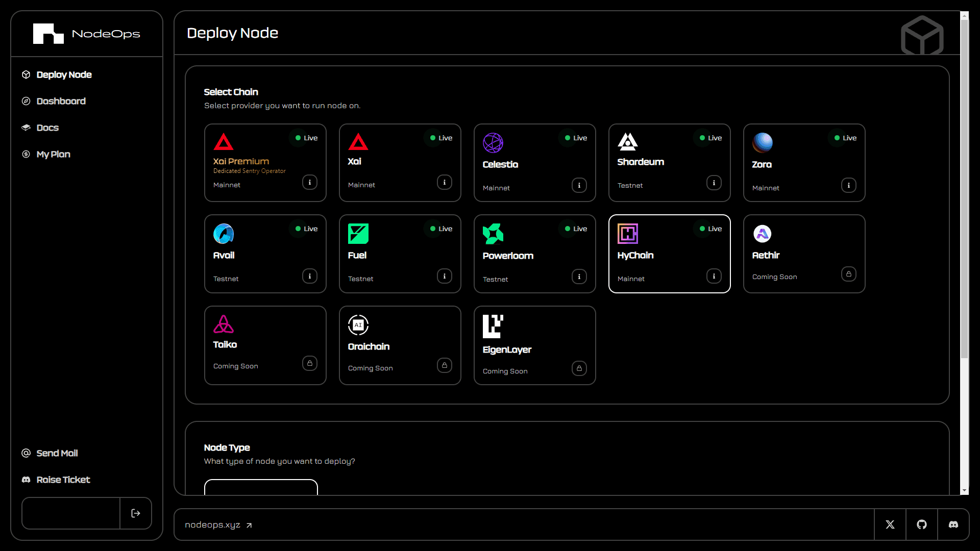Click info icon on Celestia card
980x551 pixels.
pyautogui.click(x=579, y=185)
